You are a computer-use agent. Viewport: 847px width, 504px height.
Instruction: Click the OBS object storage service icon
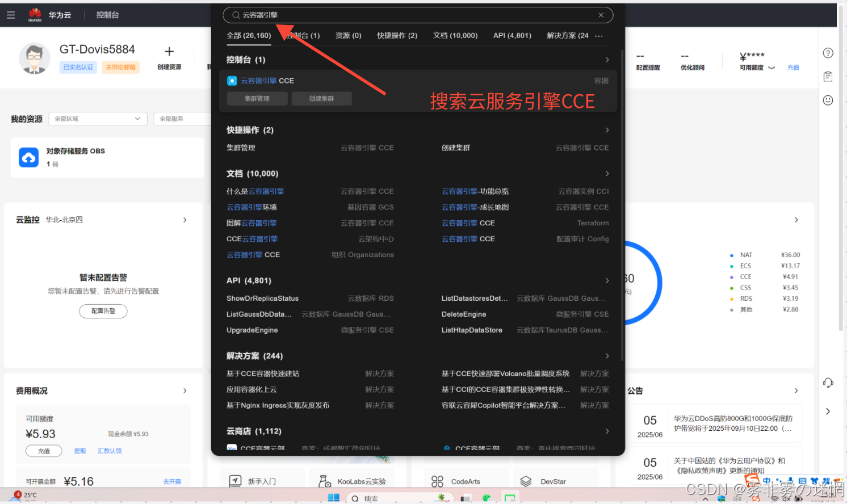tap(29, 157)
